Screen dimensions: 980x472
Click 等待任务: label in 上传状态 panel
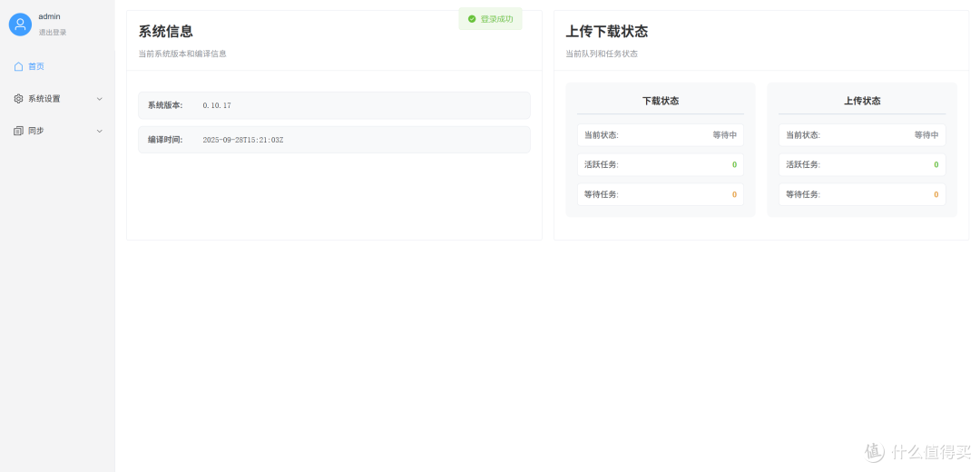803,195
